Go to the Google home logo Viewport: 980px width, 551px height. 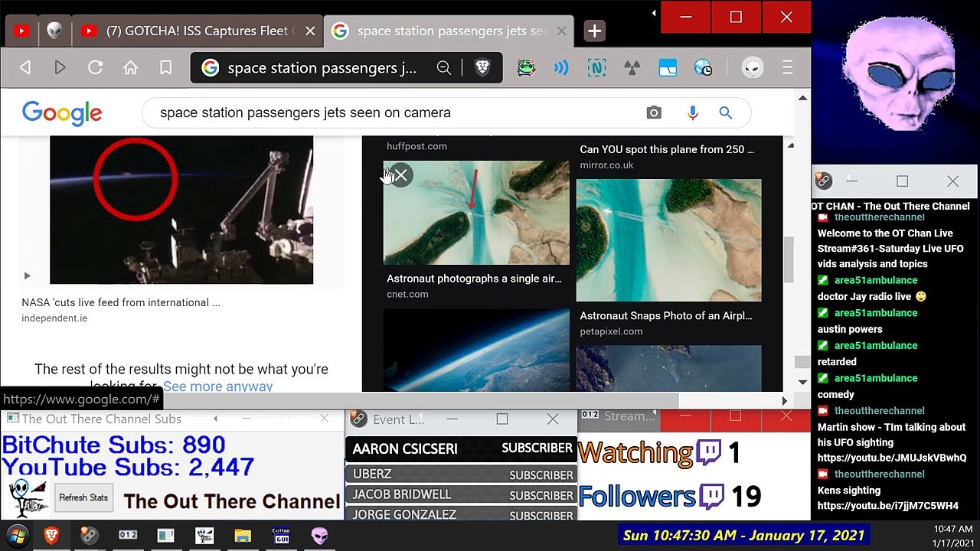(62, 113)
